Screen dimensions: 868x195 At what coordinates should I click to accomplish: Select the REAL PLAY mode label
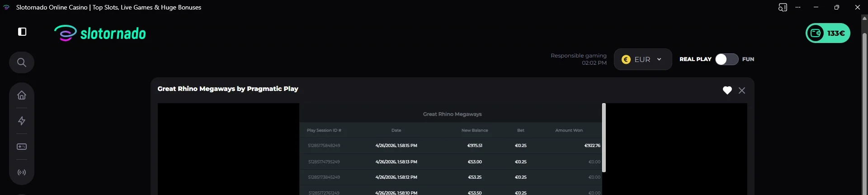pyautogui.click(x=695, y=59)
